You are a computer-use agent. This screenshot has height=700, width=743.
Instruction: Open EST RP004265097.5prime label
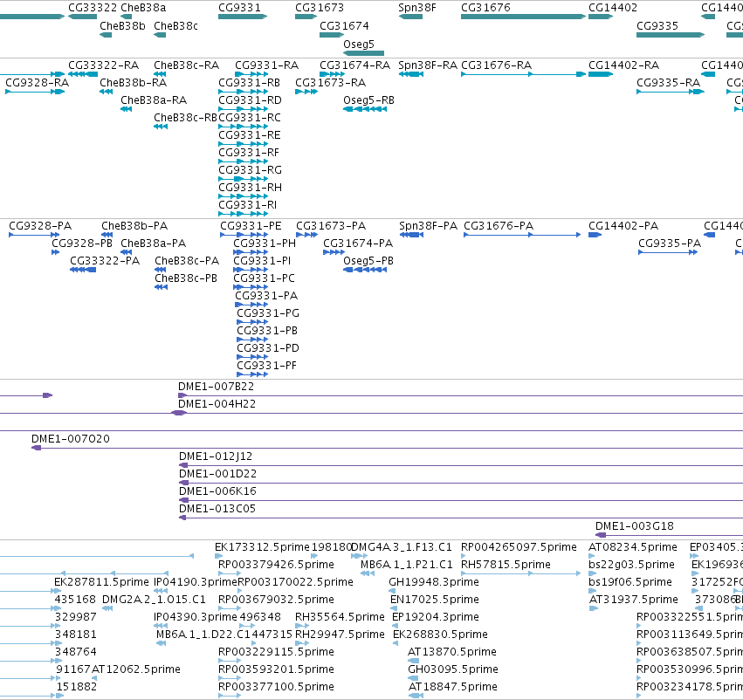click(519, 547)
